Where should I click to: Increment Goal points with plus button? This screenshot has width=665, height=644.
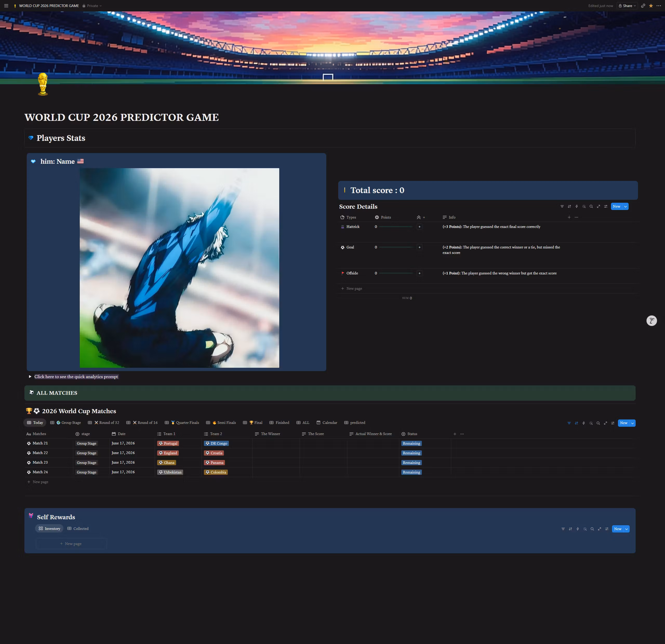(x=419, y=247)
